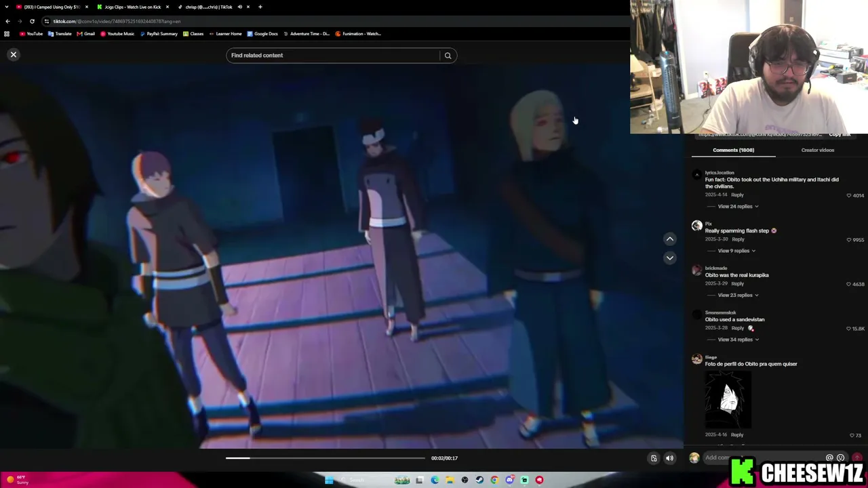Switch to the 'Jcigs Clips' Kick browser tab
The height and width of the screenshot is (488, 868).
[x=132, y=7]
